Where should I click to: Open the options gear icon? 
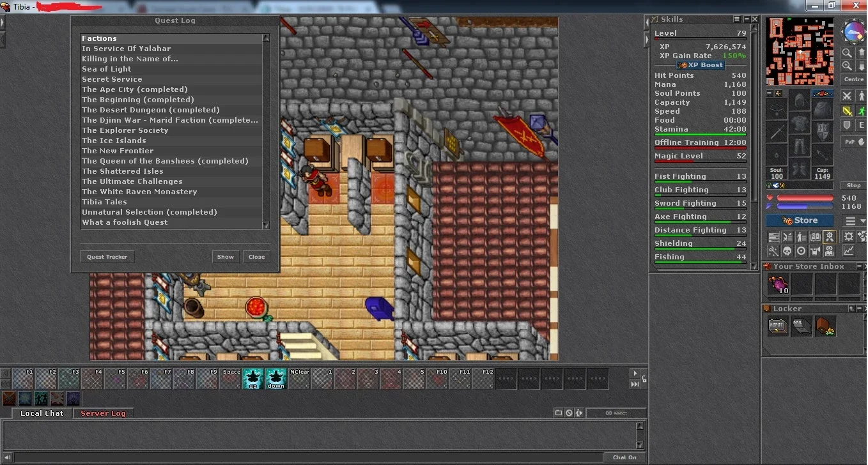click(848, 236)
